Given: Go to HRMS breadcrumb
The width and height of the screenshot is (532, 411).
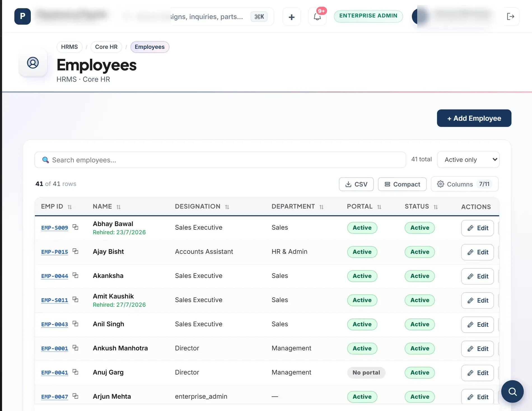Looking at the screenshot, I should tap(69, 47).
